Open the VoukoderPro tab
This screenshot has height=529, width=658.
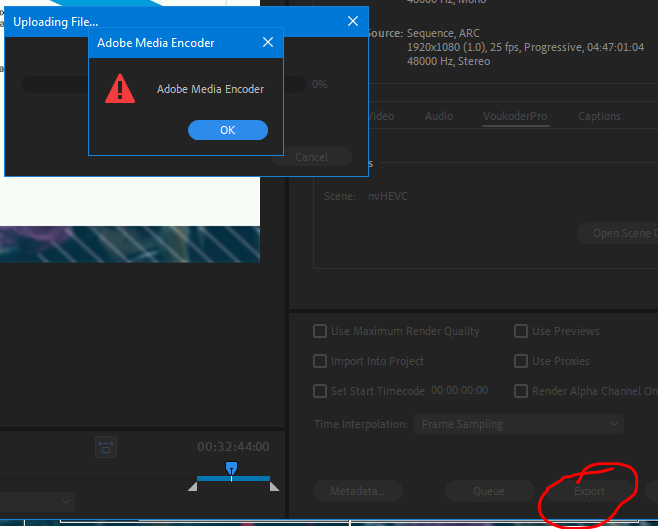click(514, 116)
